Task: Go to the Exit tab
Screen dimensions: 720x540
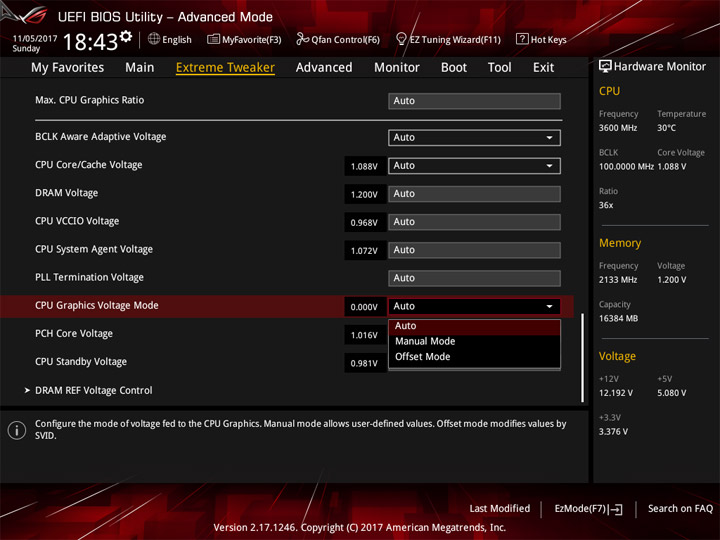Action: [543, 68]
